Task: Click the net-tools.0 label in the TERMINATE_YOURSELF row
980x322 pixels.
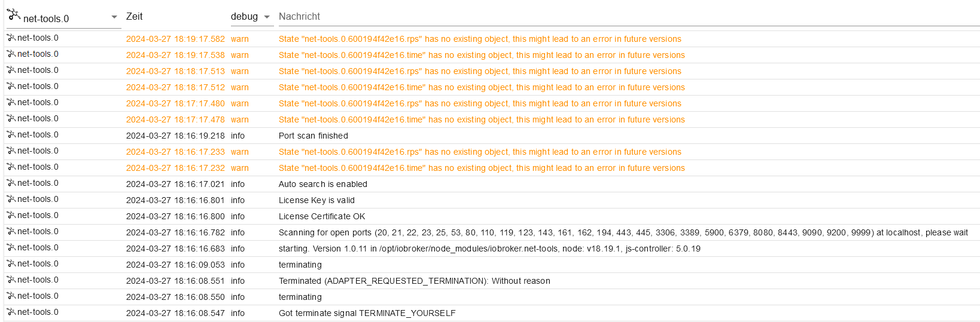Action: pyautogui.click(x=38, y=312)
